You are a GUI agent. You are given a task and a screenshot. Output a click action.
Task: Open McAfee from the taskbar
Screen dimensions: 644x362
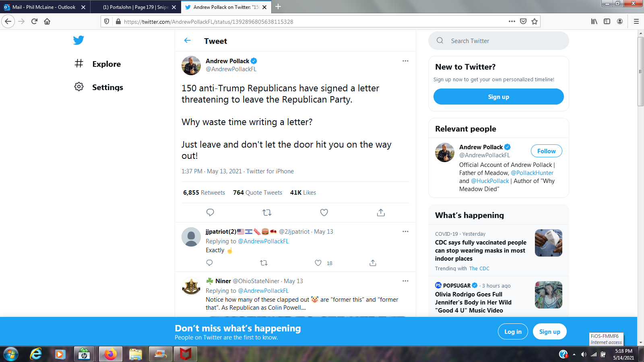[185, 354]
